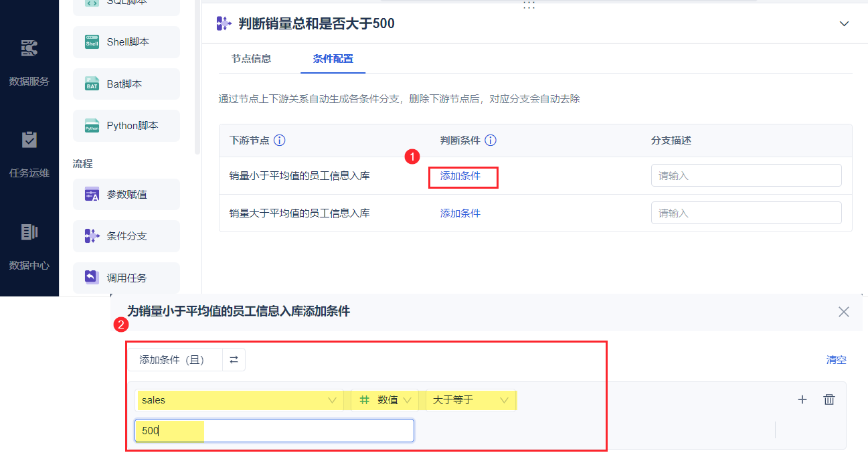Click the info icon beside 判断条件
Screen dimensions: 868x459
(x=491, y=141)
